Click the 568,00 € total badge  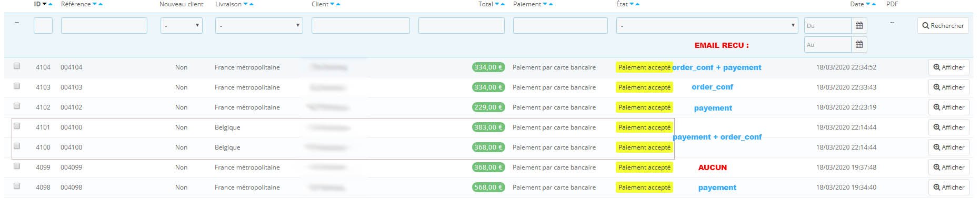pyautogui.click(x=488, y=187)
